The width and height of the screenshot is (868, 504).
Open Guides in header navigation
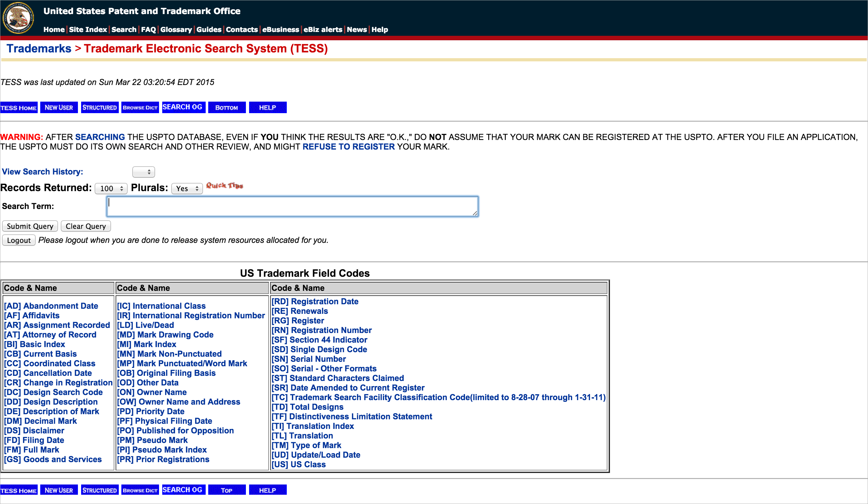[x=209, y=30]
